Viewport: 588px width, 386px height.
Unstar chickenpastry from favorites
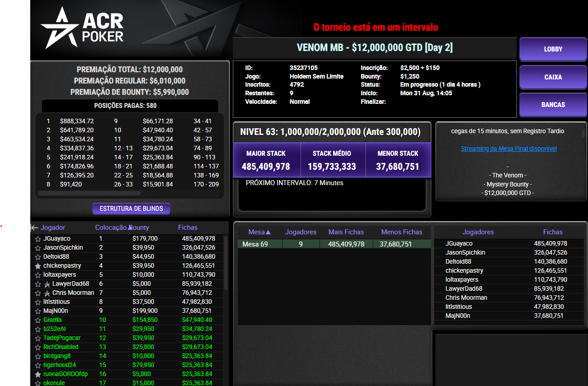pyautogui.click(x=38, y=266)
